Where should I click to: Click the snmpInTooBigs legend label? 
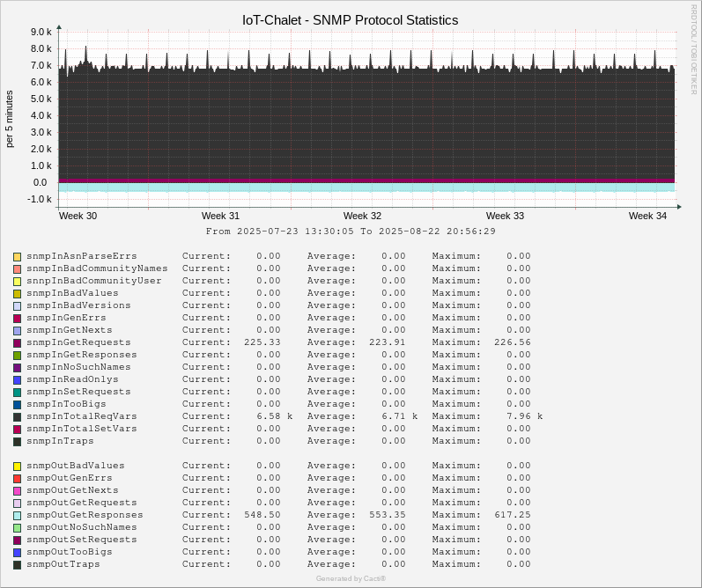click(66, 404)
